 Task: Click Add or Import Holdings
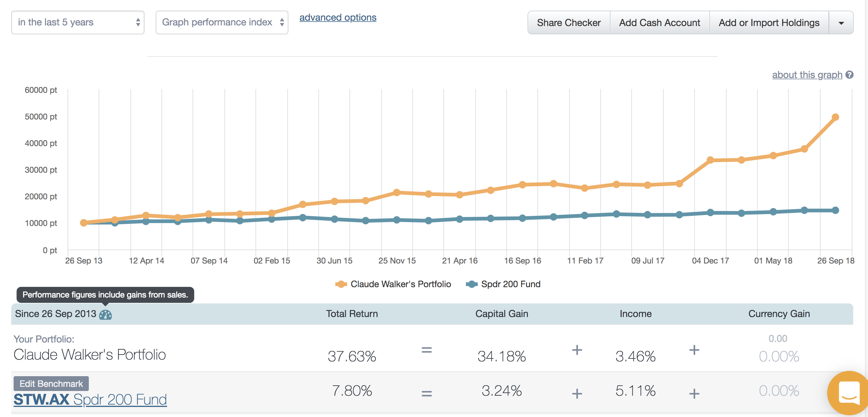pos(769,23)
